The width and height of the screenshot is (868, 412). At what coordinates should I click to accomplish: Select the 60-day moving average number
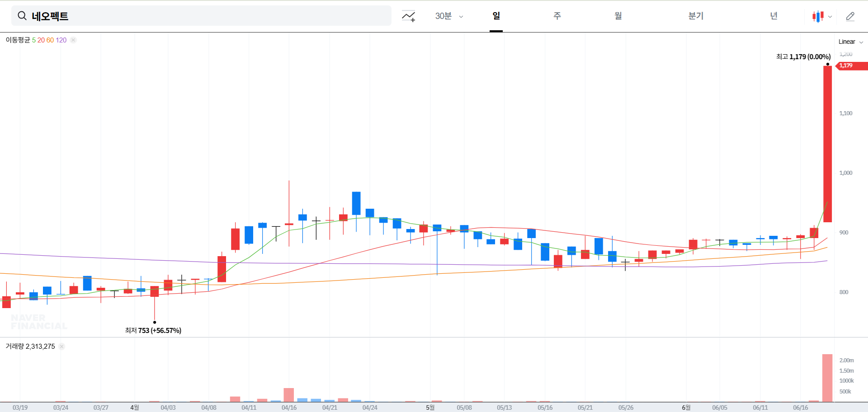coord(50,40)
